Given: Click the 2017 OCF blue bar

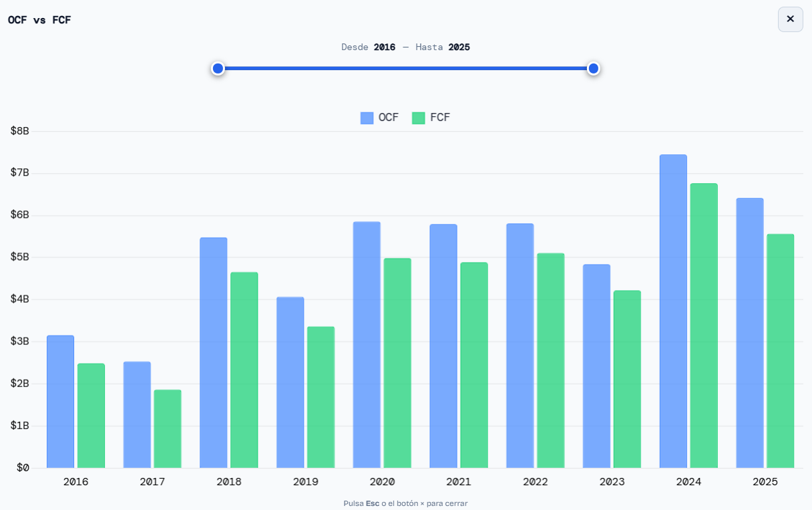Looking at the screenshot, I should coord(137,414).
